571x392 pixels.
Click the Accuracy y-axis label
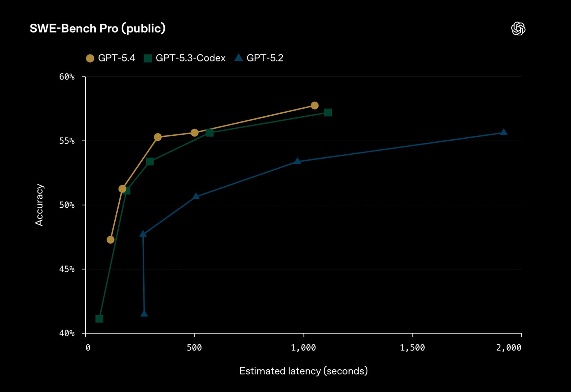pos(39,205)
